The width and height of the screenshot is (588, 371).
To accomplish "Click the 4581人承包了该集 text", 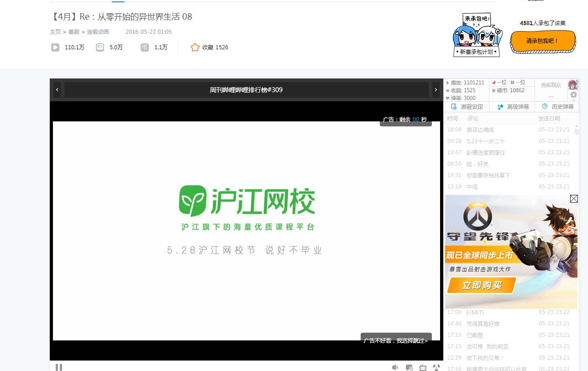I will (543, 23).
